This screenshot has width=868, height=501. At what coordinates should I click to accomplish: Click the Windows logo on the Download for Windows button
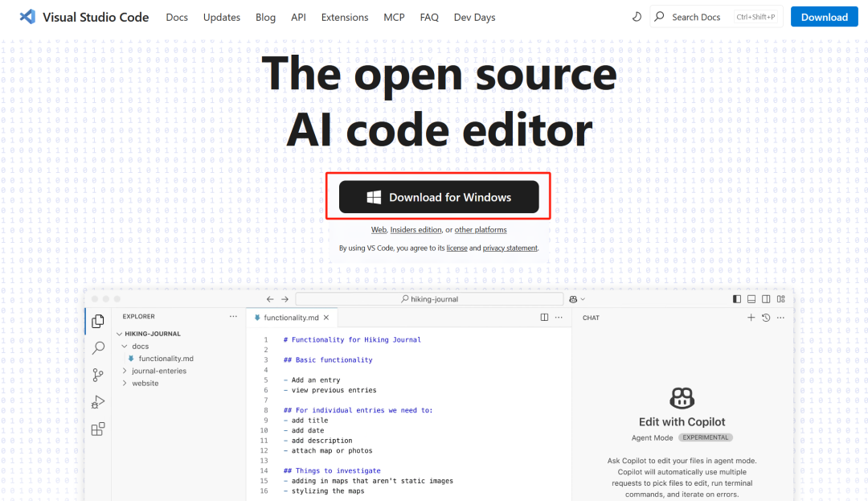[x=374, y=197]
